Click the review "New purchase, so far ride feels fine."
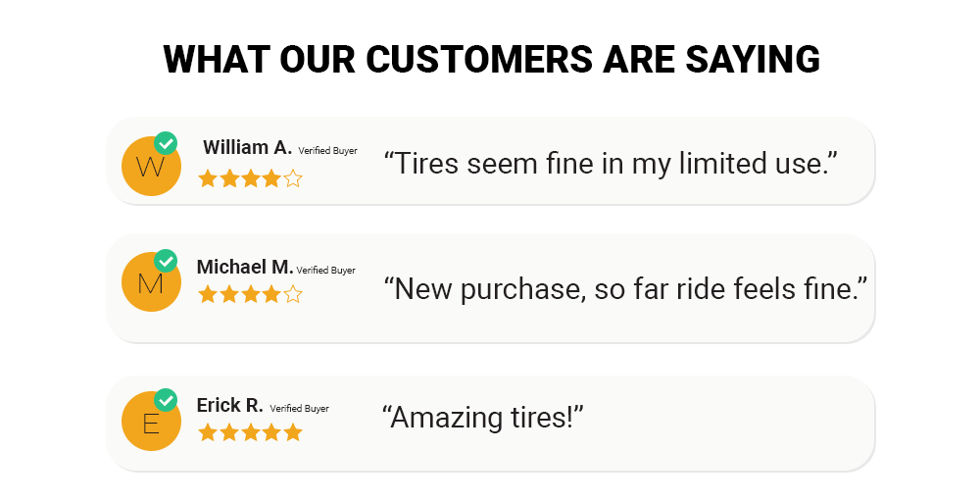 click(625, 288)
